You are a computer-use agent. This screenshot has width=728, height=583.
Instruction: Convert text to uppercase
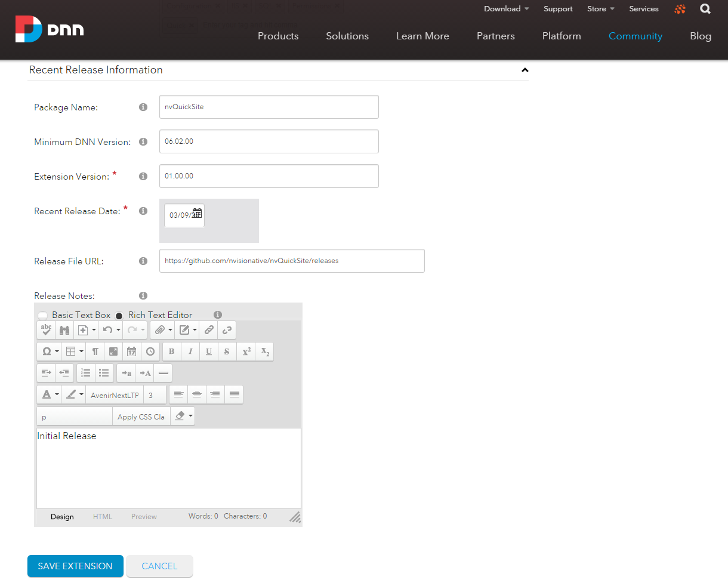tap(144, 373)
